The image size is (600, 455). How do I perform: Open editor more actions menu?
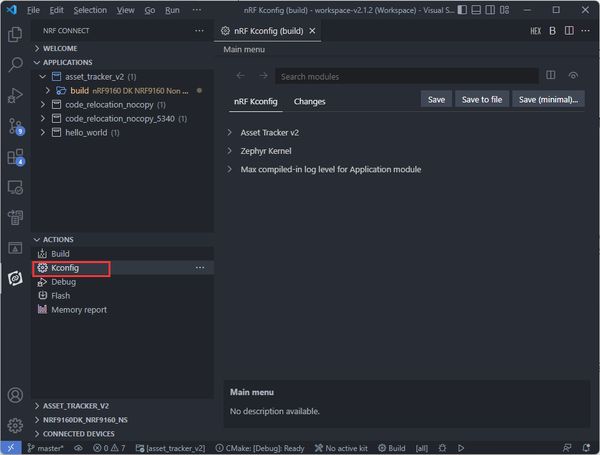585,31
